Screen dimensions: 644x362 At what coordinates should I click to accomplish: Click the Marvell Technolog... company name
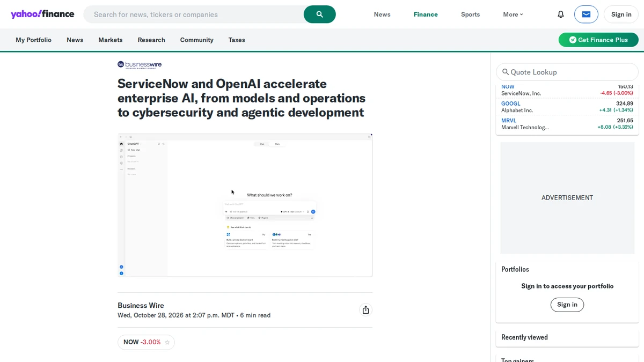525,128
